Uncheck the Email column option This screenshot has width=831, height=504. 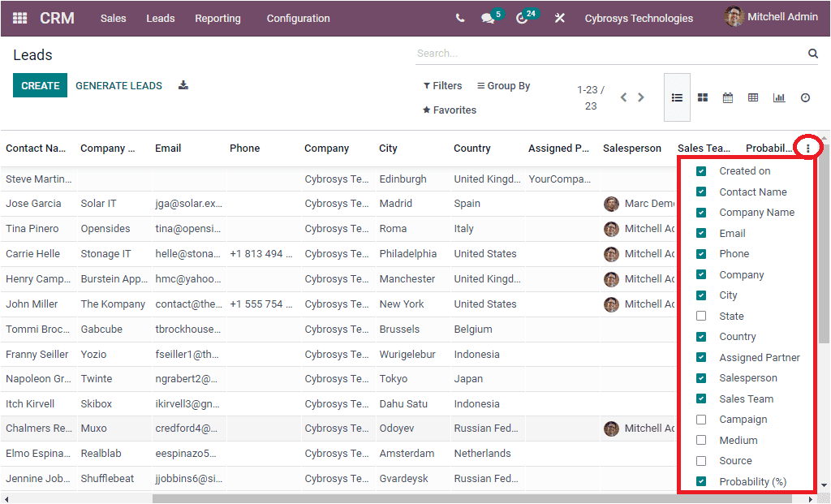[x=700, y=233]
